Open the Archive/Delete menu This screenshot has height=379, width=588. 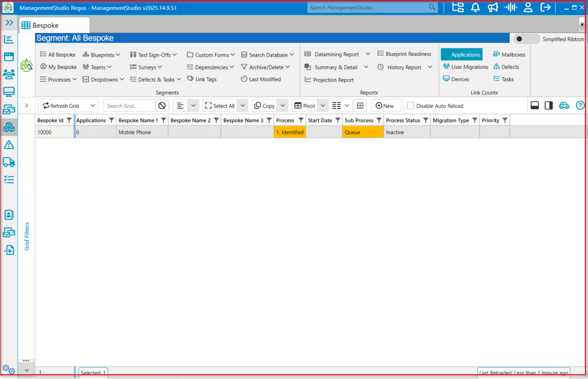tap(265, 67)
